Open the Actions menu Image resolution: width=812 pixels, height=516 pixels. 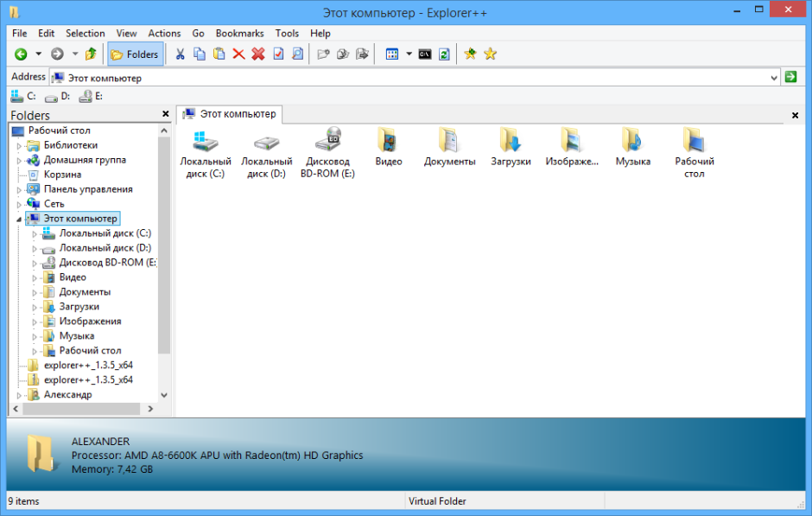point(164,33)
